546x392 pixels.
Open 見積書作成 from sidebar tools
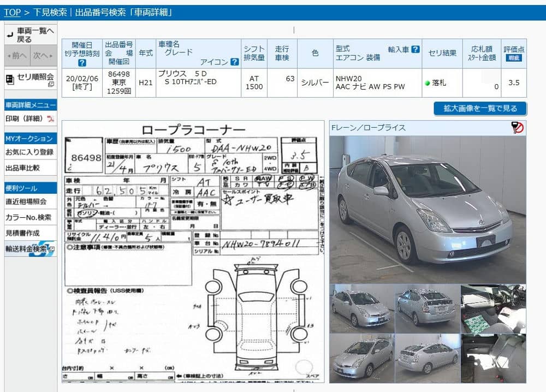pyautogui.click(x=23, y=233)
